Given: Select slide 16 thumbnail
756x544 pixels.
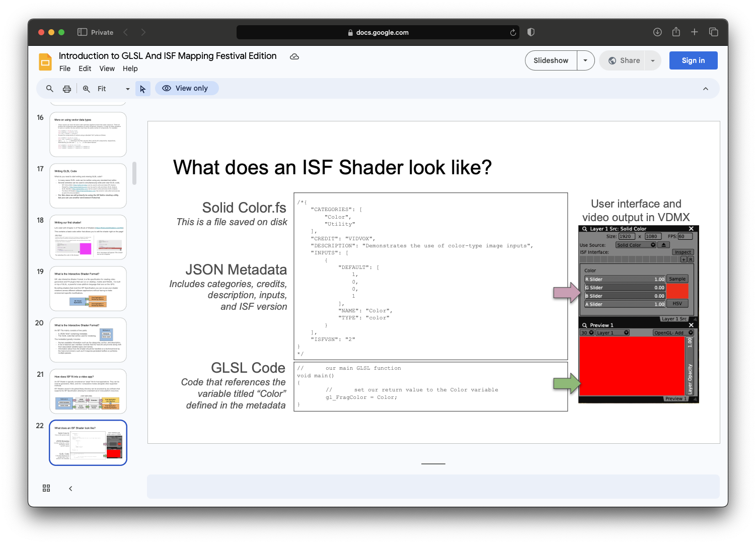Looking at the screenshot, I should click(x=88, y=134).
